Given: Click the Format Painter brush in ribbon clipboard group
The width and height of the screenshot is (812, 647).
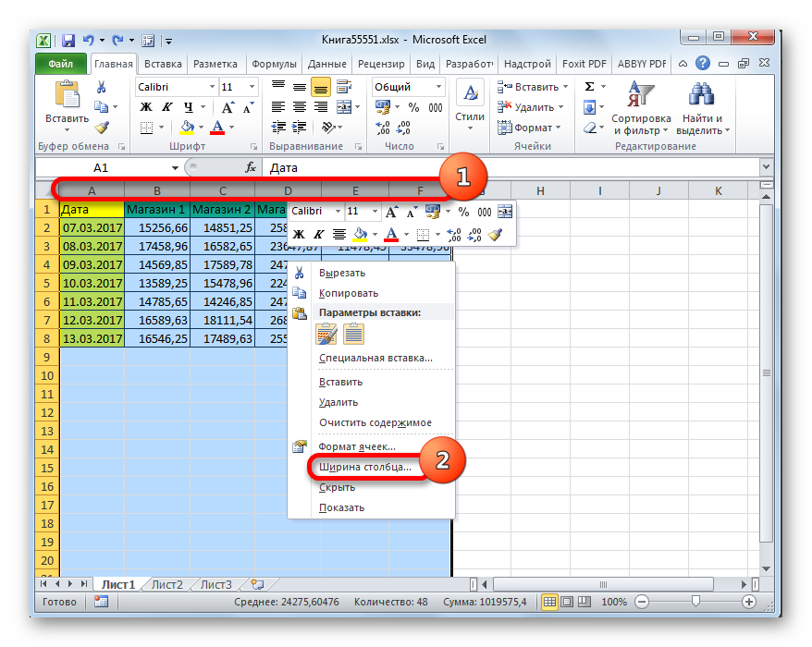Looking at the screenshot, I should pos(101,128).
